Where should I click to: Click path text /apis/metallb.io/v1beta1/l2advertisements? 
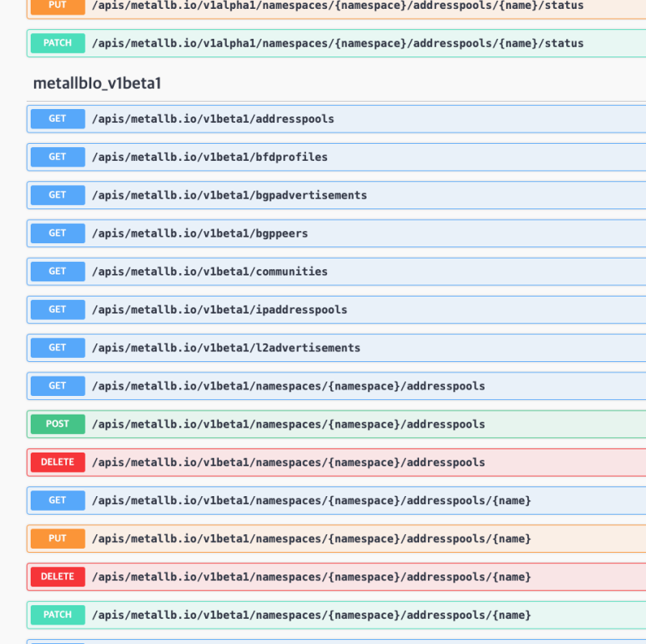click(x=226, y=347)
